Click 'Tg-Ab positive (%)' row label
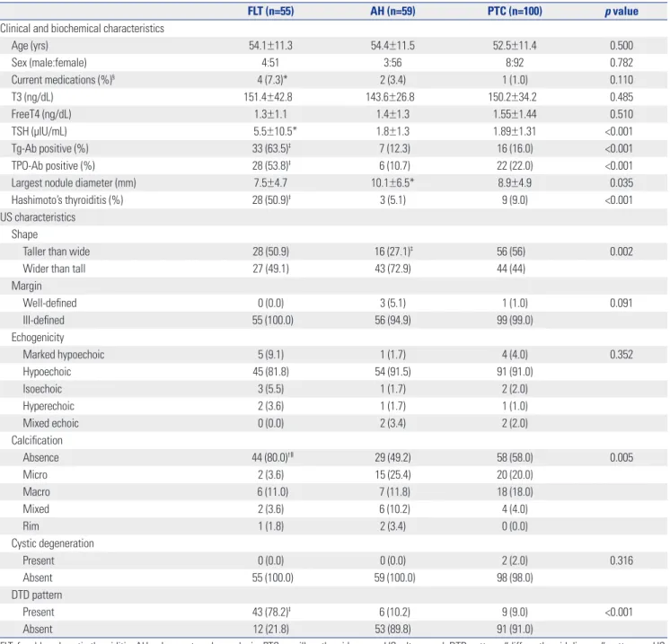Image resolution: width=670 pixels, height=644 pixels. click(49, 148)
